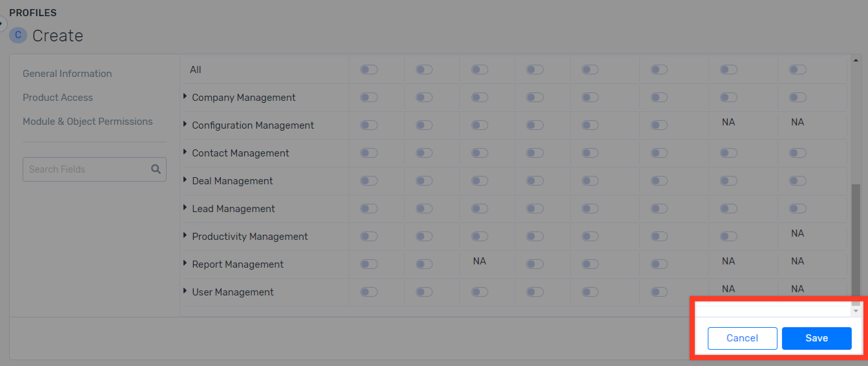Go to the Product Access section
The height and width of the screenshot is (366, 868).
pos(57,98)
